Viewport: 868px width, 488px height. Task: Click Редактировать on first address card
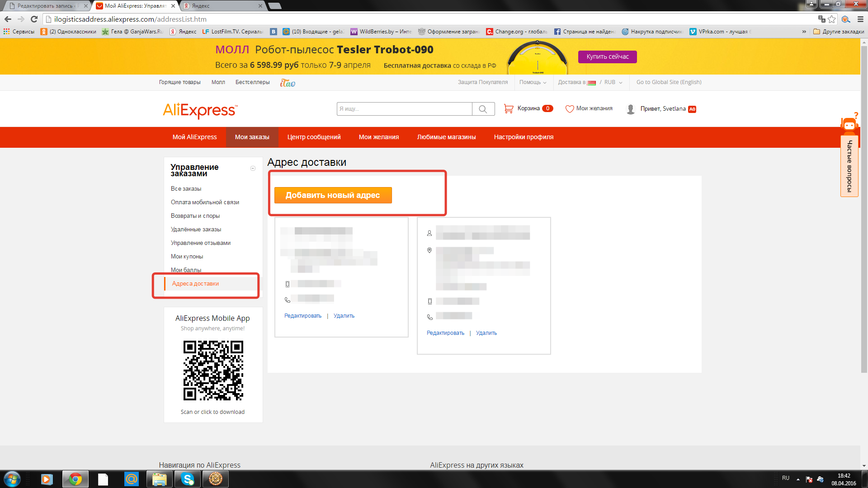(x=302, y=316)
